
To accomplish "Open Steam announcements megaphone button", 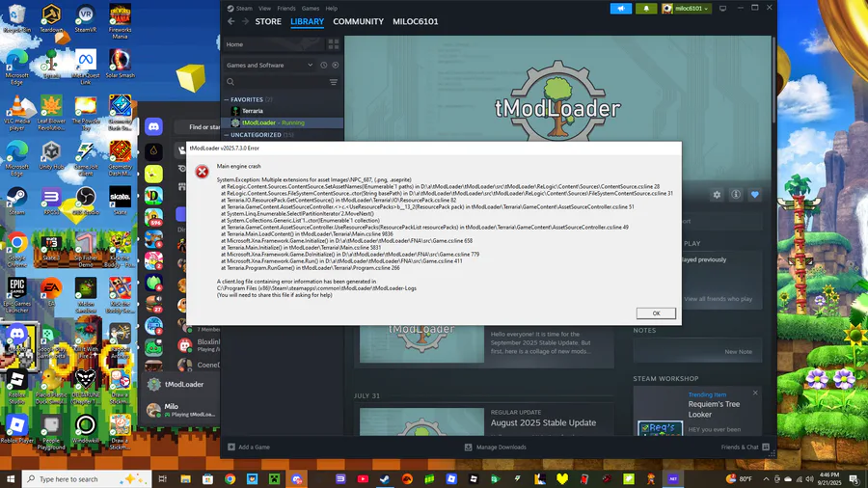I will tap(620, 9).
